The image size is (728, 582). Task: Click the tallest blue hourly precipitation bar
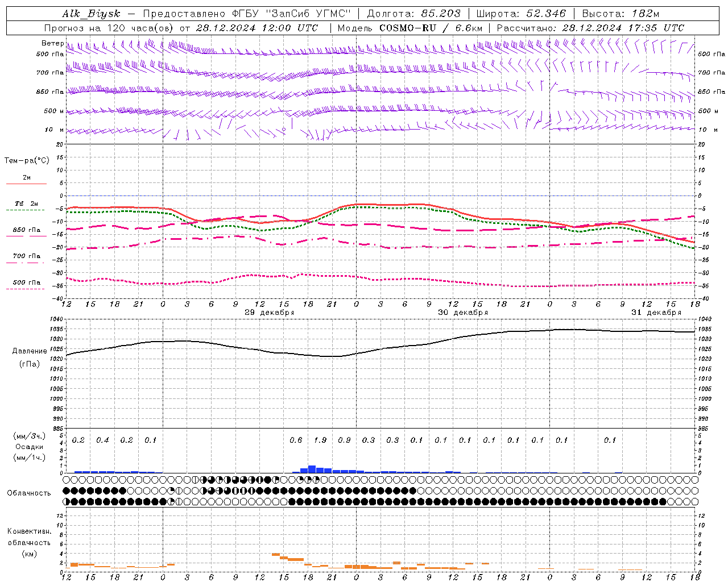[x=312, y=469]
